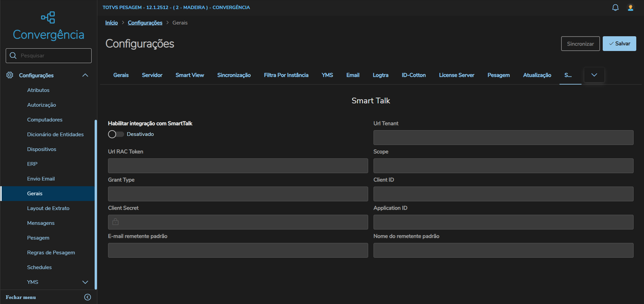644x304 pixels.
Task: Click the notification bell icon
Action: click(615, 7)
